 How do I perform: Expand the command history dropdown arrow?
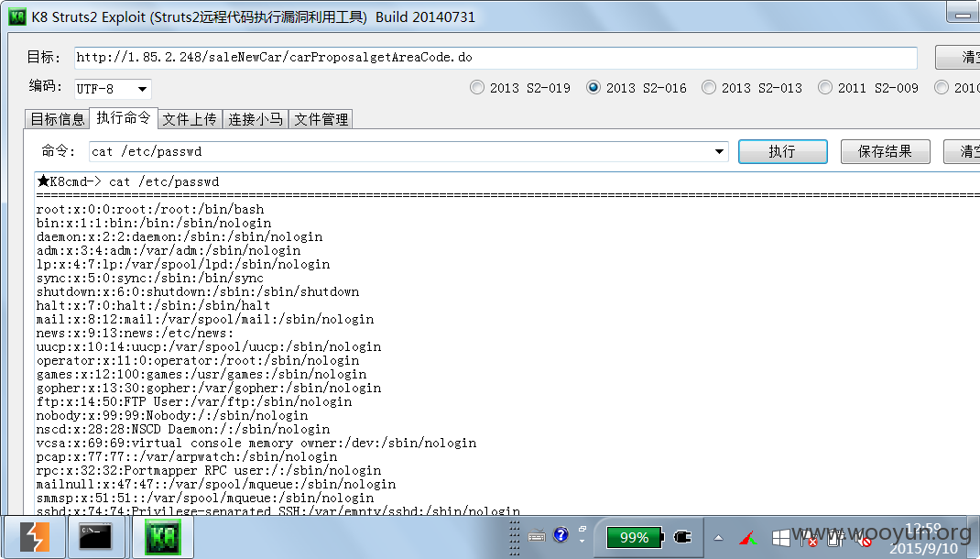point(719,151)
